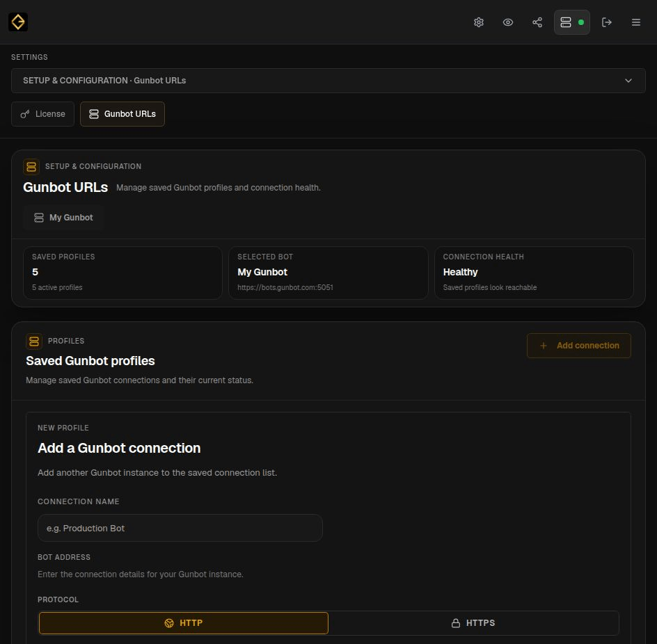Click the Healthy status text

[460, 272]
